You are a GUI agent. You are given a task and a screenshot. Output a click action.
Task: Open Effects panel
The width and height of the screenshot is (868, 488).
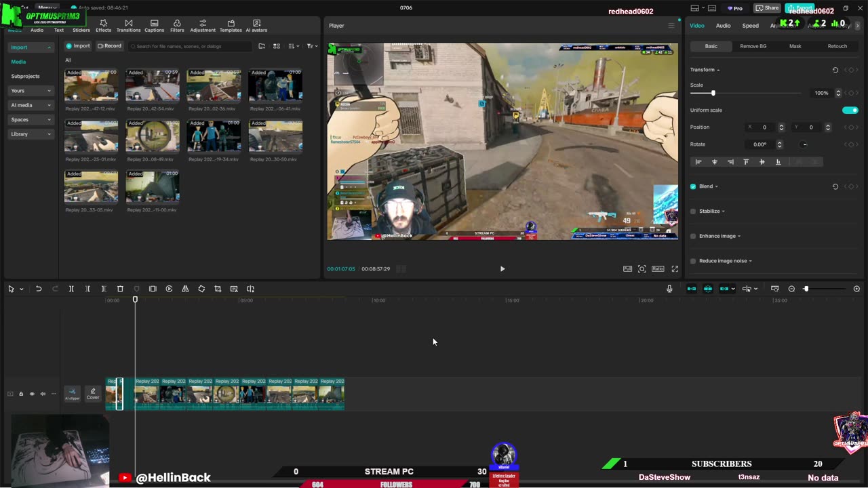click(x=104, y=26)
